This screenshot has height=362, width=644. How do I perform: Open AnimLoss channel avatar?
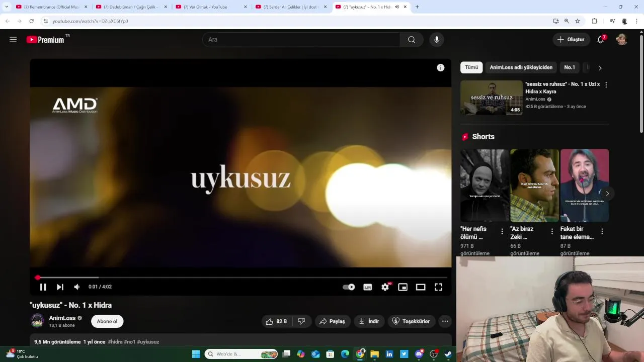pos(37,321)
